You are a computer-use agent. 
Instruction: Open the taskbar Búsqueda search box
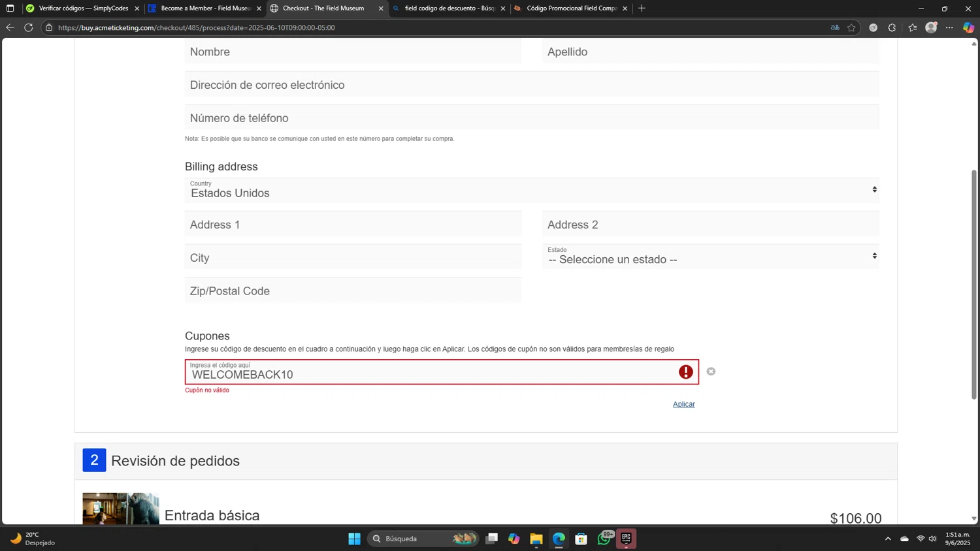tap(423, 539)
